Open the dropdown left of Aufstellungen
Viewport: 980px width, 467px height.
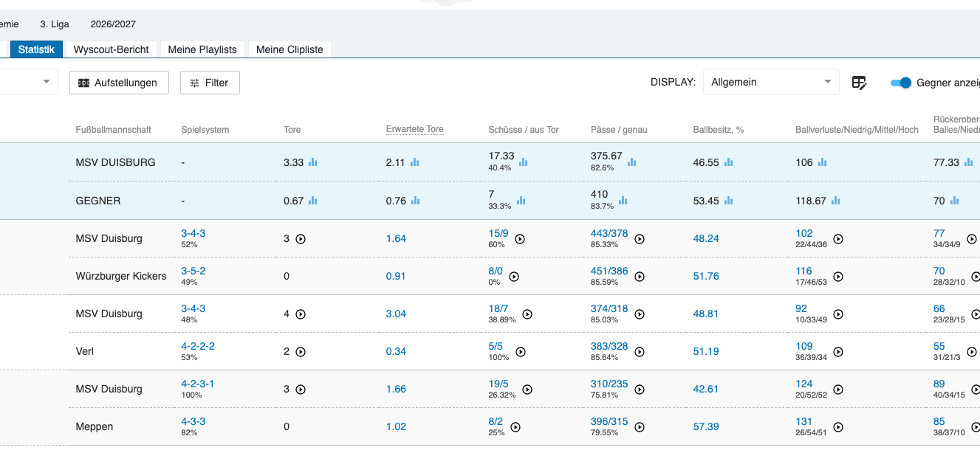tap(29, 82)
